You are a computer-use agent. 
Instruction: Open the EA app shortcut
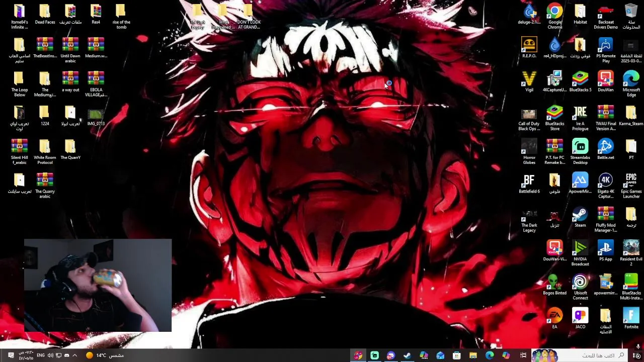pyautogui.click(x=554, y=319)
